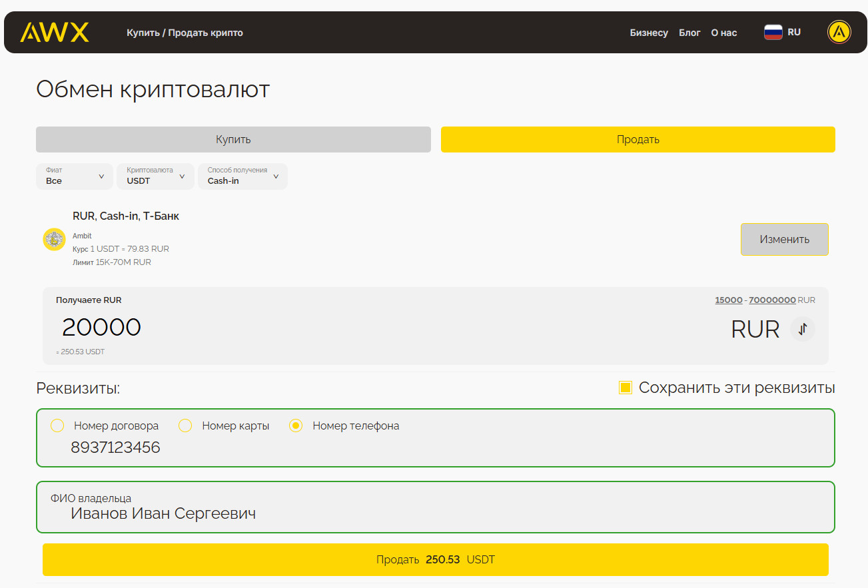This screenshot has height=588, width=868.
Task: Expand the "Фиат" dropdown filter
Action: 75,176
